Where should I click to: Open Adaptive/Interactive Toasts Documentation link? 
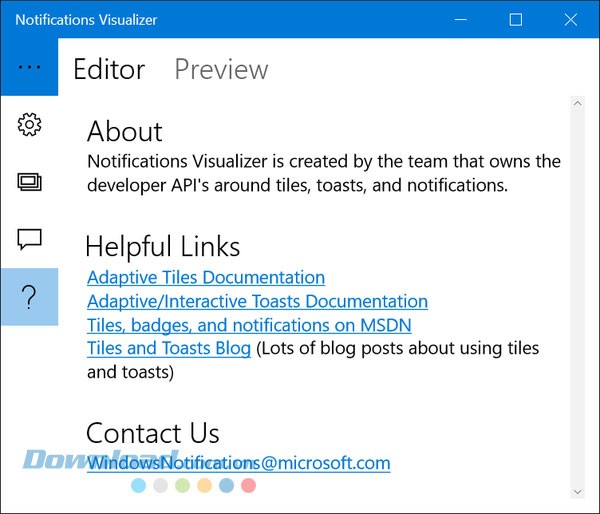(257, 301)
